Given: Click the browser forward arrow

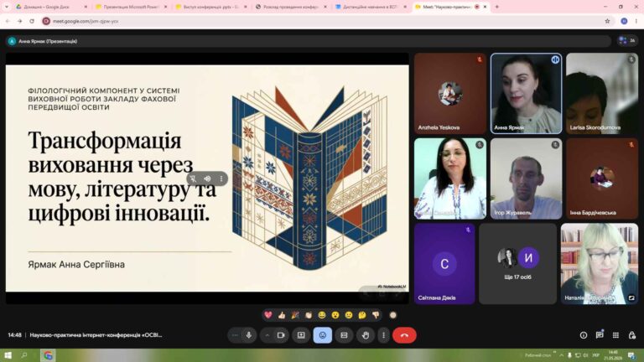Looking at the screenshot, I should coord(20,21).
